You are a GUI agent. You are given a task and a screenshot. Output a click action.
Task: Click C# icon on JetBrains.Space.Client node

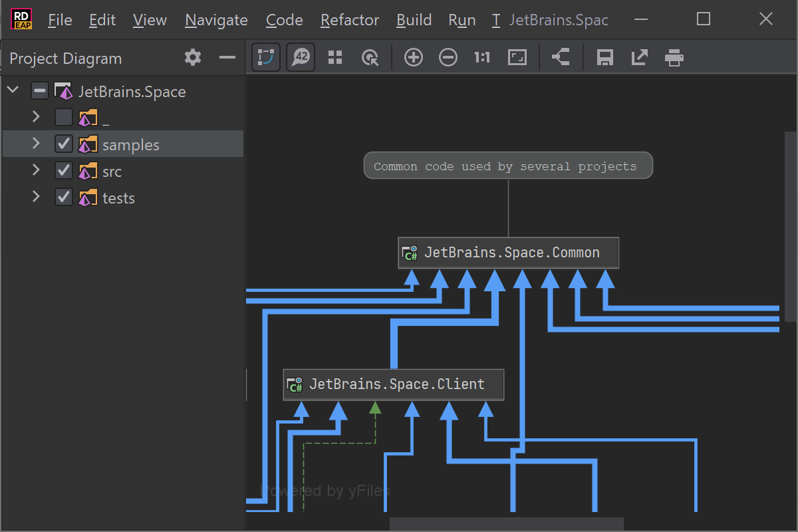pyautogui.click(x=295, y=384)
